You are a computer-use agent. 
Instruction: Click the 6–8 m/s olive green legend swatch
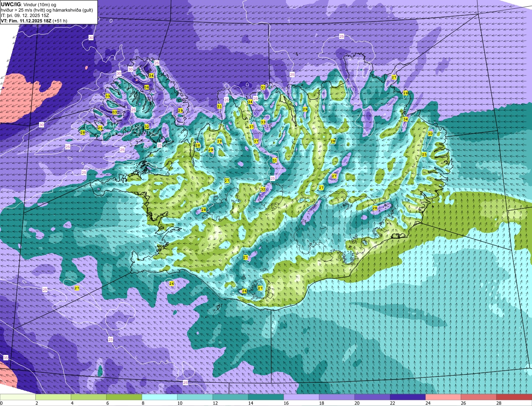click(x=124, y=397)
